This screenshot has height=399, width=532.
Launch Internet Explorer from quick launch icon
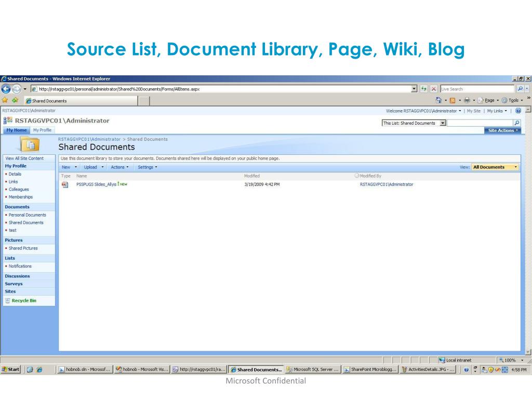click(x=39, y=369)
